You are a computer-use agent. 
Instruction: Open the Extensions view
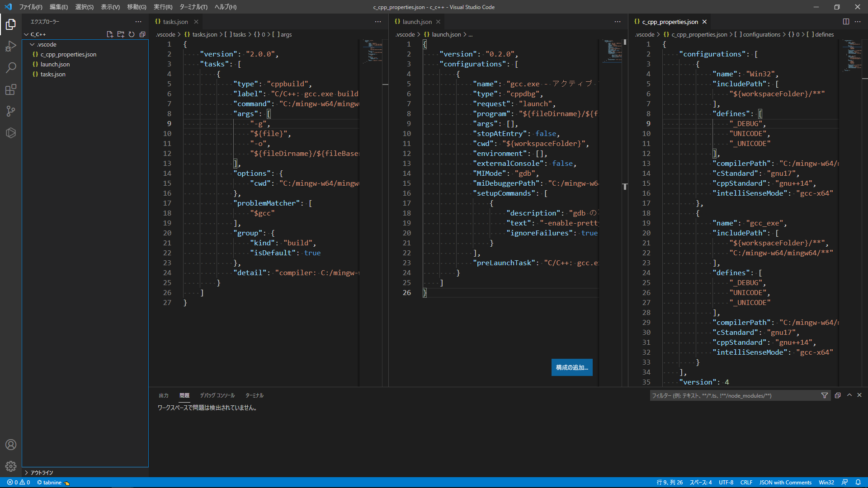[x=11, y=89]
